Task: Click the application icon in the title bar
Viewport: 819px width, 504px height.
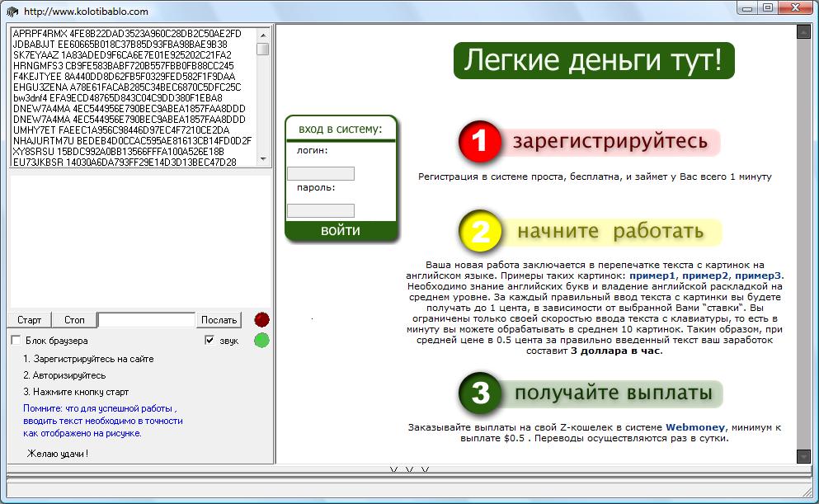Action: tap(12, 11)
